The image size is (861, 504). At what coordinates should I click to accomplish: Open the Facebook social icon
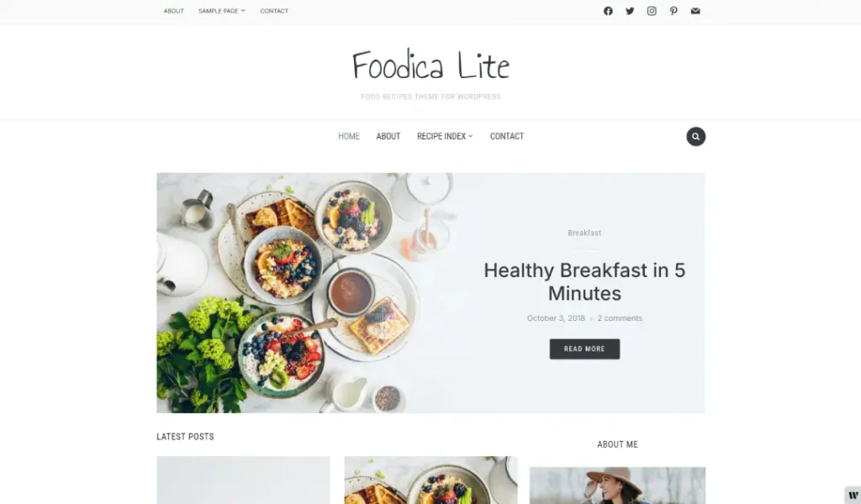608,11
